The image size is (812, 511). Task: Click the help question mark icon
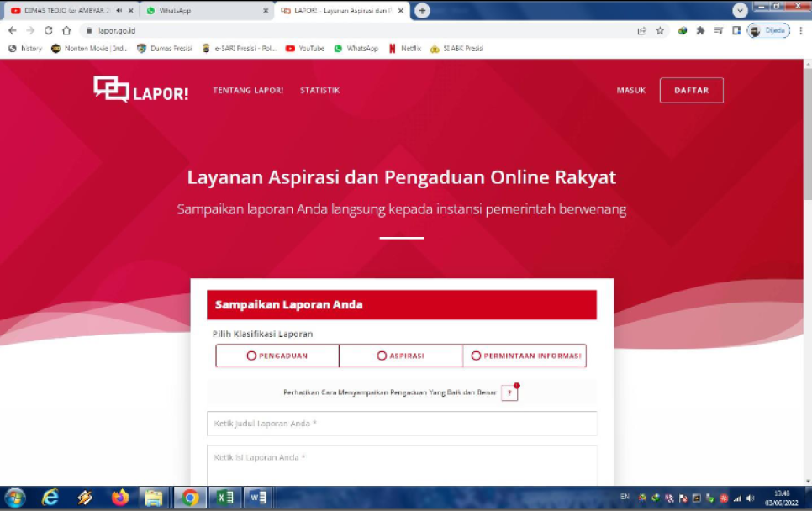click(x=509, y=392)
